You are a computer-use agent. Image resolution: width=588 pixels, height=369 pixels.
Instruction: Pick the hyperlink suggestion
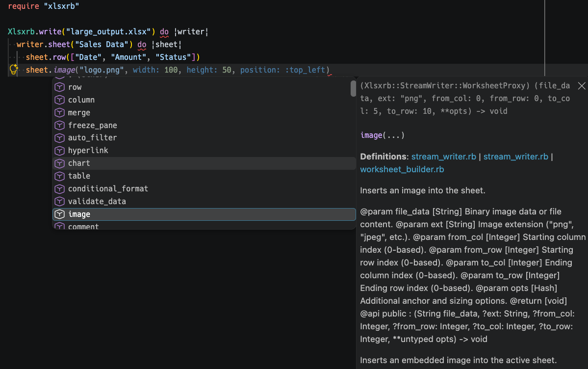point(204,151)
